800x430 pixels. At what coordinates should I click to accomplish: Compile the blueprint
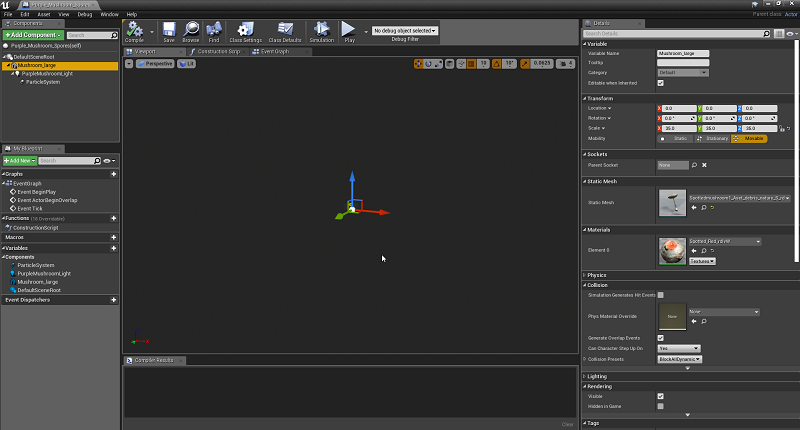coord(135,32)
